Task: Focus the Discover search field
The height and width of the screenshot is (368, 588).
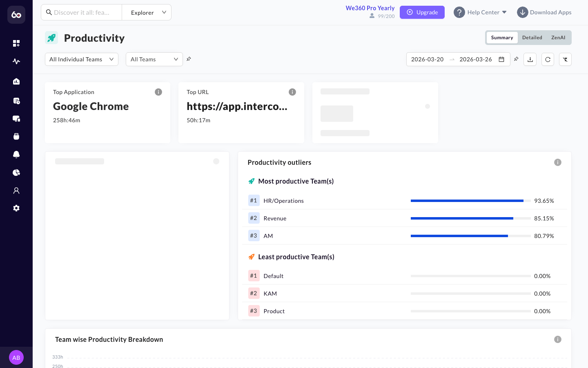Action: point(82,12)
